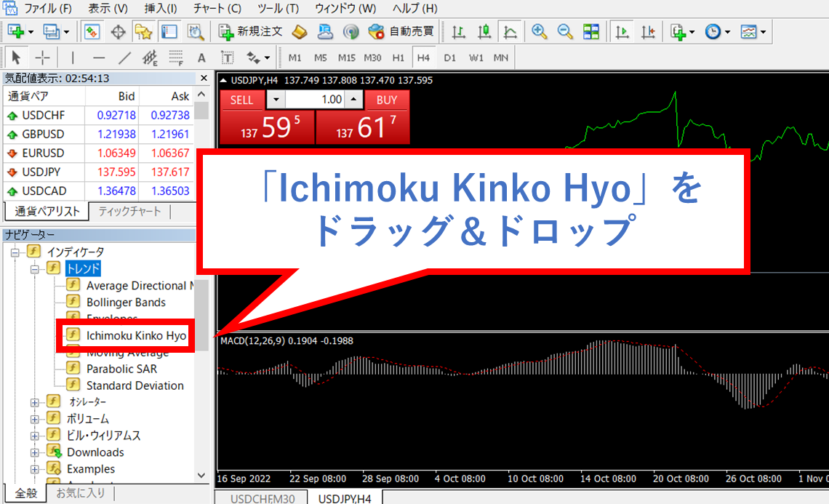Viewport: 829px width, 504px height.
Task: Switch timeframe to M1
Action: tap(295, 57)
